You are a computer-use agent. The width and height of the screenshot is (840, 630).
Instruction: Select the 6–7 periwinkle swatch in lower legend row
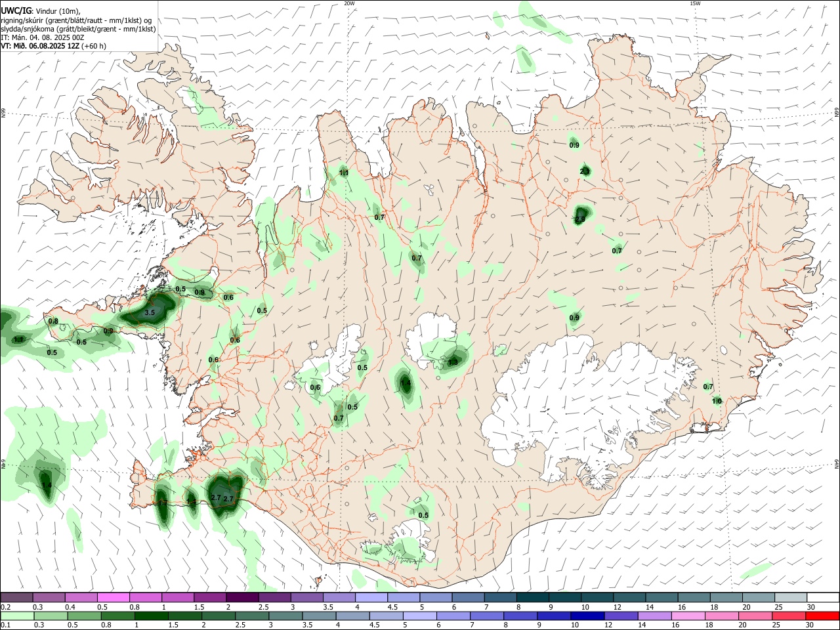(453, 616)
